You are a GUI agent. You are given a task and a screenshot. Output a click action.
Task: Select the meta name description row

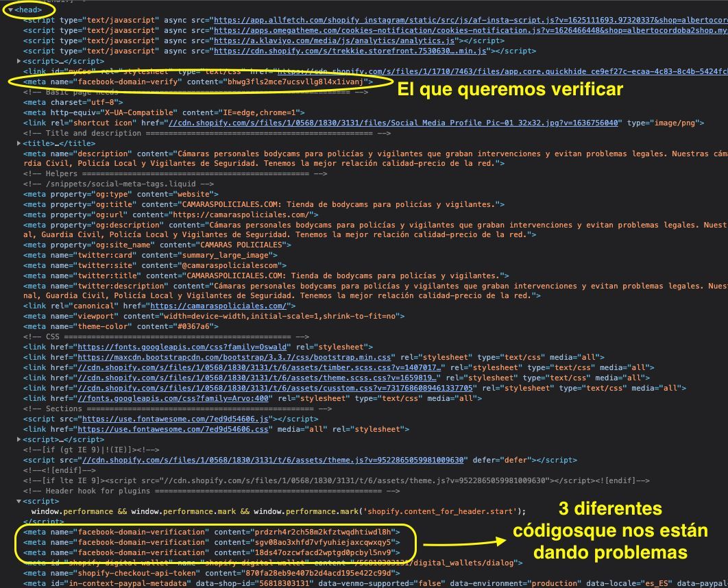pos(375,158)
